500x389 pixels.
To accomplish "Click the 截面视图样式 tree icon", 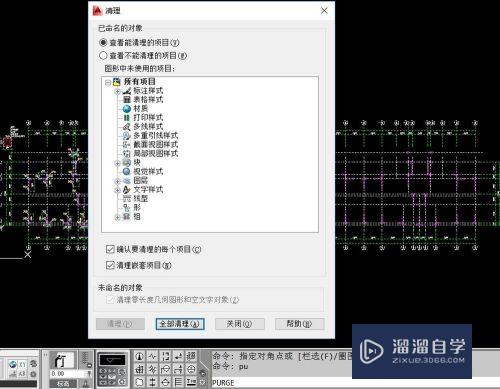I will tap(127, 145).
